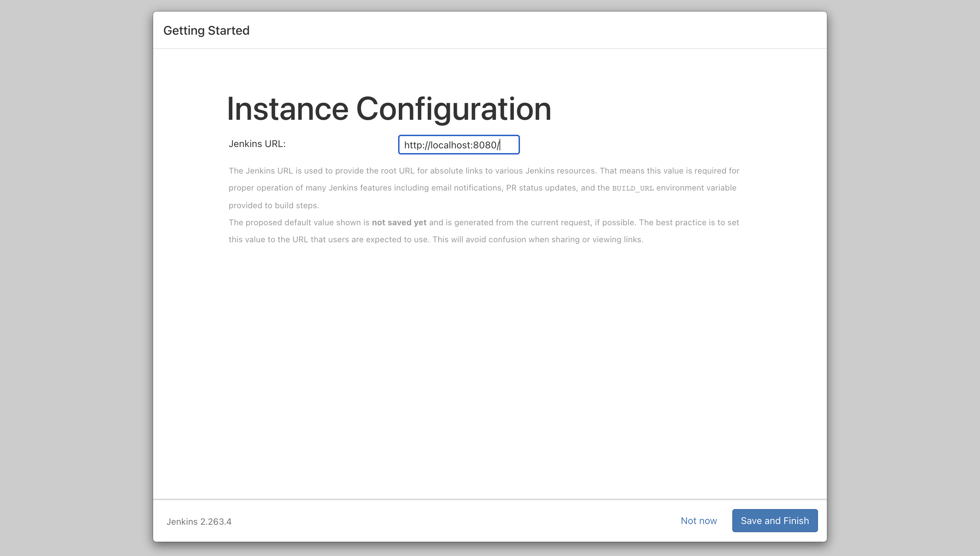Click the Save and Finish button
This screenshot has width=980, height=556.
(x=774, y=521)
